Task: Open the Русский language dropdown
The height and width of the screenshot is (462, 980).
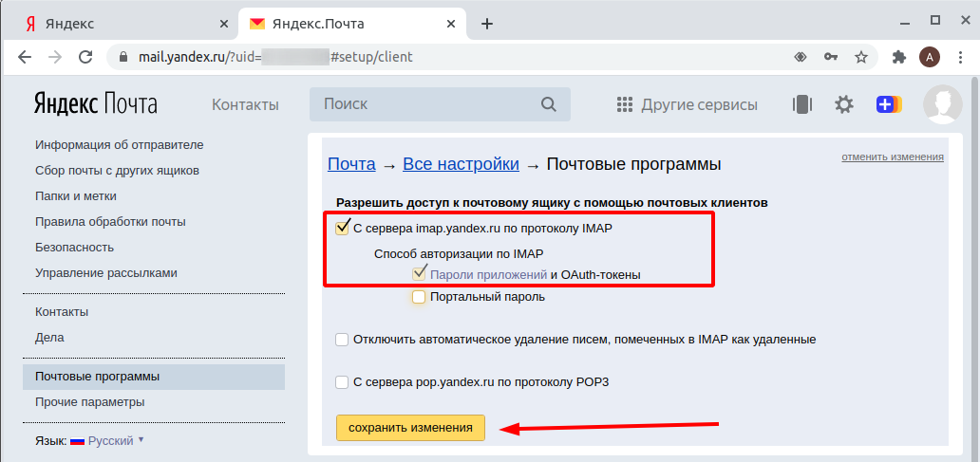Action: coord(106,441)
